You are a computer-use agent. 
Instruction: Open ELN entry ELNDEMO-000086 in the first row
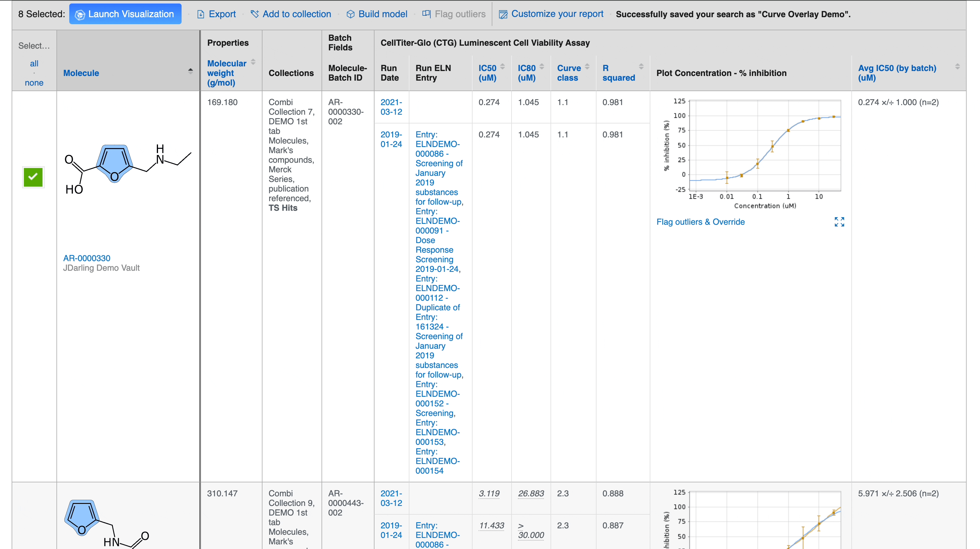point(439,168)
